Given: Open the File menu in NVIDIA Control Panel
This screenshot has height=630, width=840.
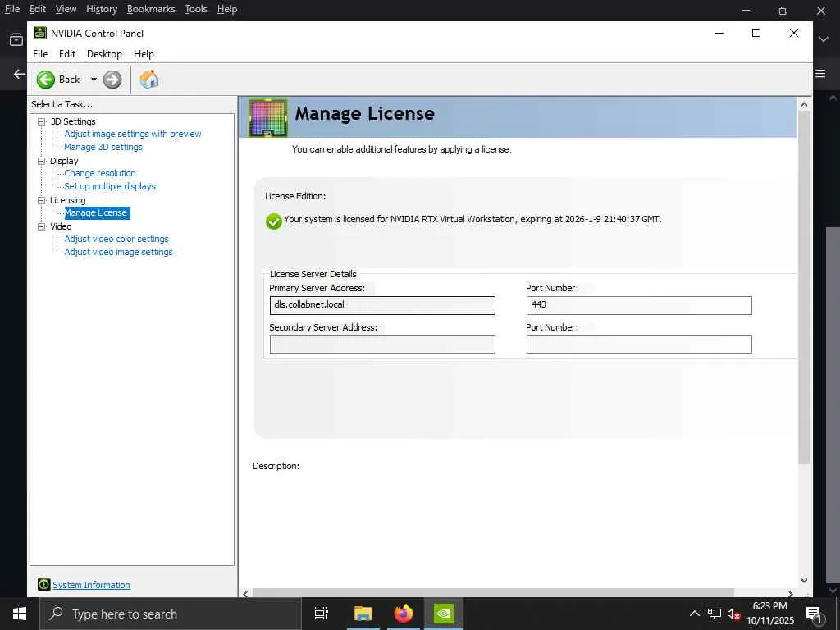Looking at the screenshot, I should 40,54.
